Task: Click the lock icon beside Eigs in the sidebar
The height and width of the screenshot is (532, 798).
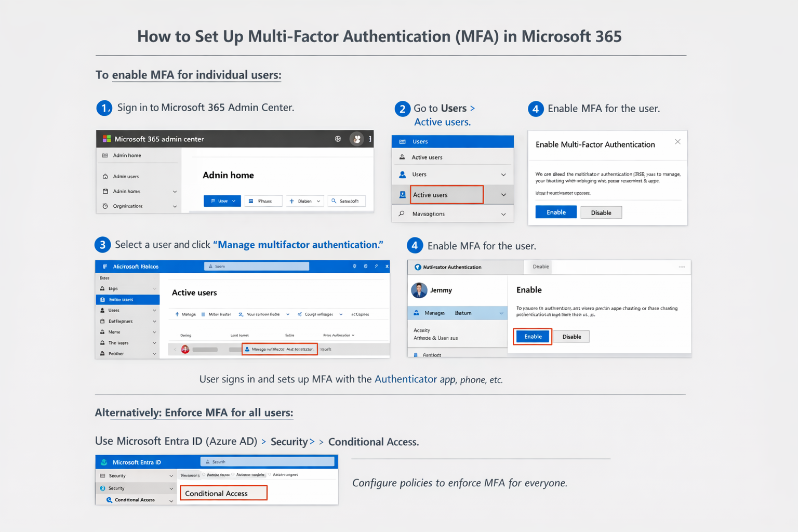Action: (x=102, y=288)
